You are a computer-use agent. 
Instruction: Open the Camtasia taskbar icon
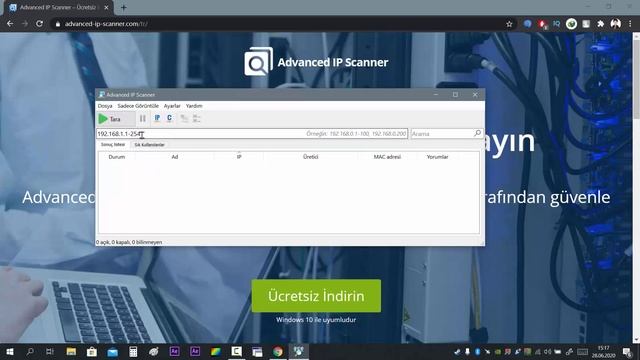click(x=236, y=351)
